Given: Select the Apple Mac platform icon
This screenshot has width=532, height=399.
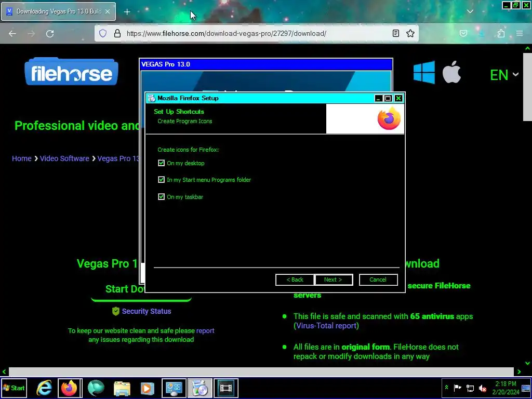Looking at the screenshot, I should pyautogui.click(x=451, y=72).
